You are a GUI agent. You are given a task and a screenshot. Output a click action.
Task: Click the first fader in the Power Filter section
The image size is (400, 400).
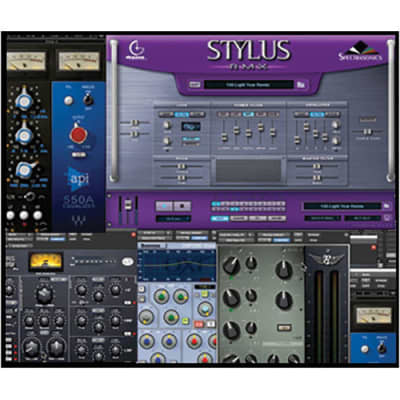pos(224,137)
